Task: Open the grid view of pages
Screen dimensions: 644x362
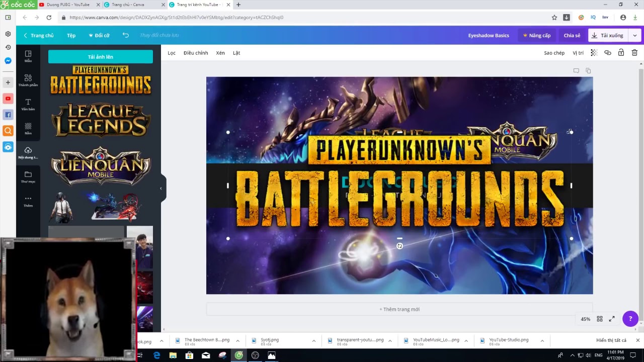Action: [x=600, y=319]
